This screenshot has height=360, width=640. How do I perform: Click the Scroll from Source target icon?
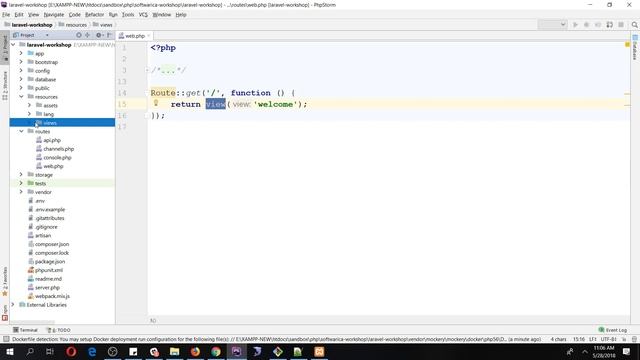point(79,35)
